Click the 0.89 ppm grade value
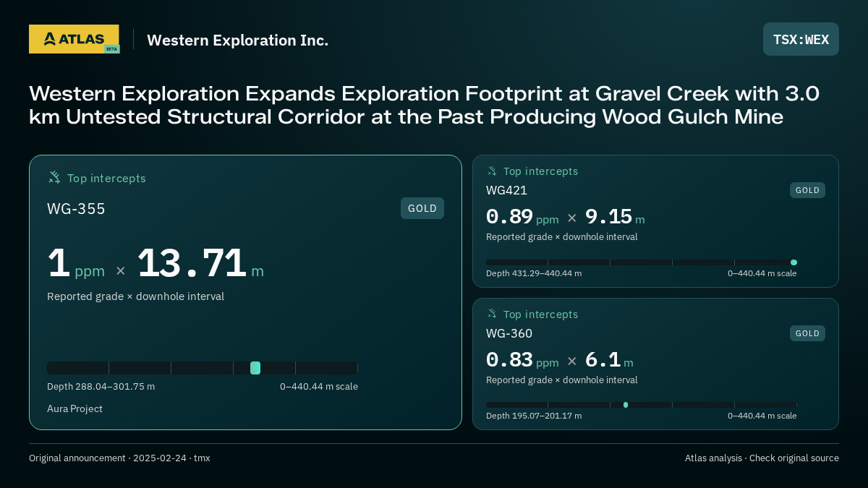The height and width of the screenshot is (488, 868). coord(522,217)
